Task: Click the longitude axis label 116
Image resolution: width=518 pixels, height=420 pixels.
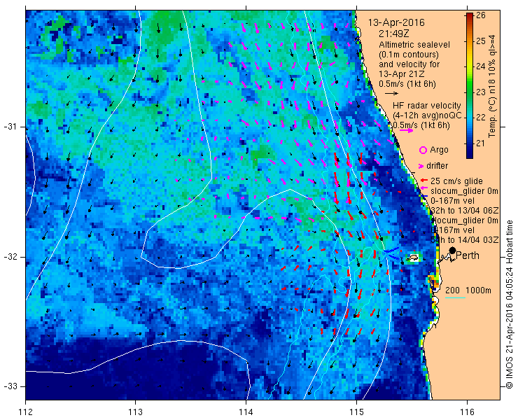Action: click(467, 412)
